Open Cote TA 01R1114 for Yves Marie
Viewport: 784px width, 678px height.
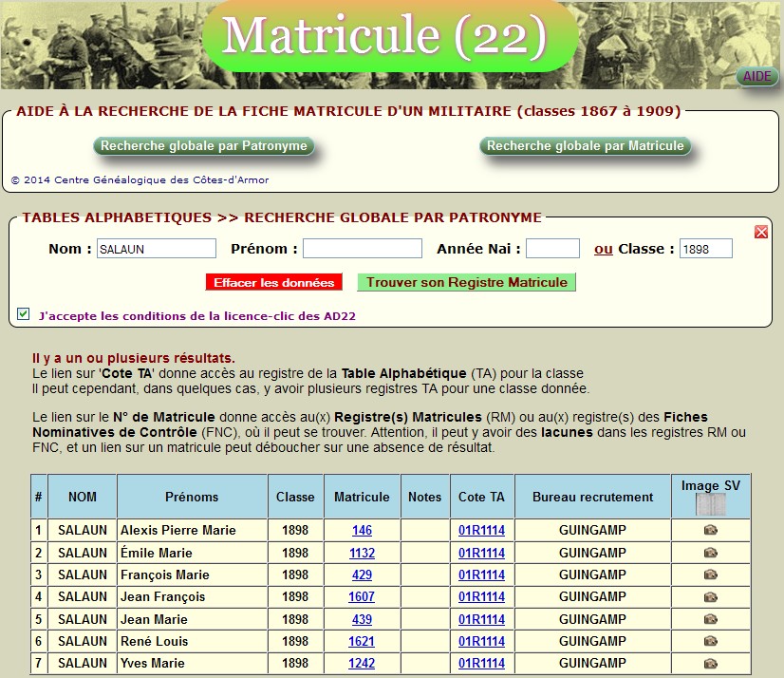point(481,664)
